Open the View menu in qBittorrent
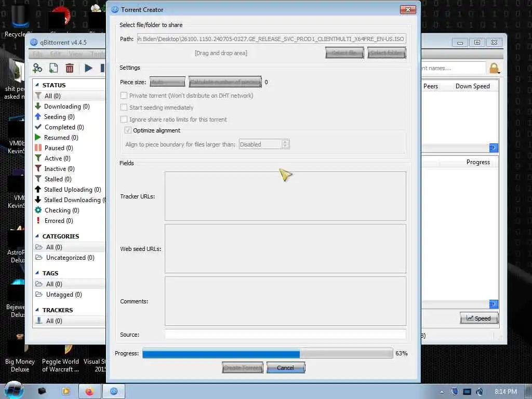The height and width of the screenshot is (399, 532). pyautogui.click(x=75, y=54)
